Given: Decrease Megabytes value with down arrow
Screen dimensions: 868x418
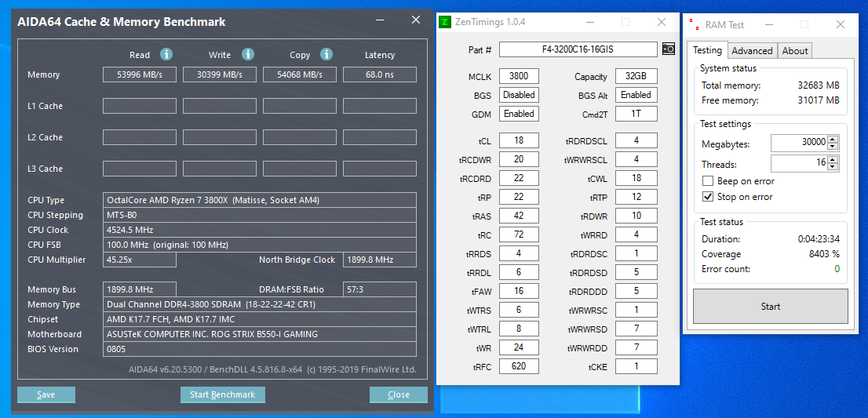Looking at the screenshot, I should pos(833,147).
